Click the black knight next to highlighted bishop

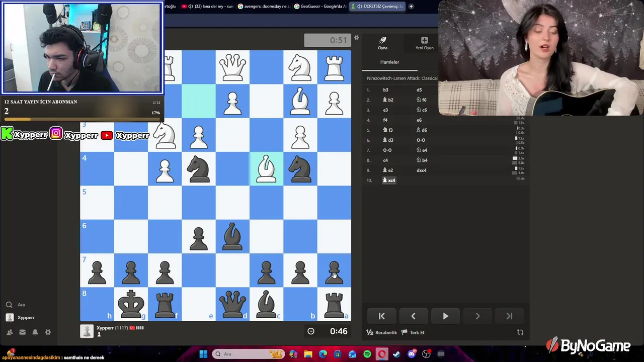(x=300, y=168)
